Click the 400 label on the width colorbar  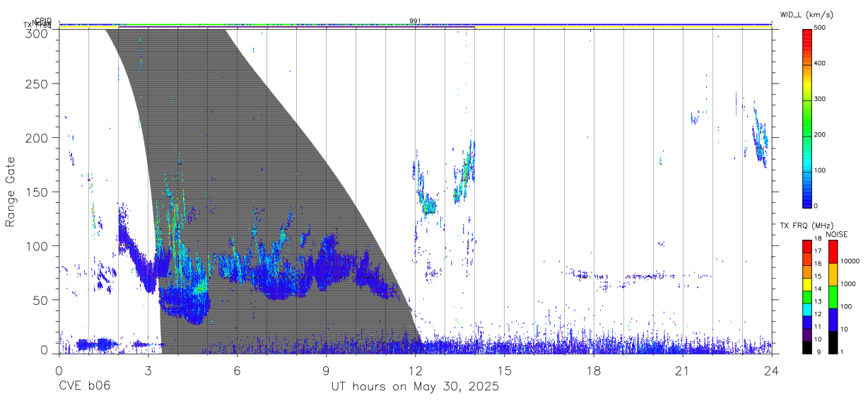click(821, 64)
